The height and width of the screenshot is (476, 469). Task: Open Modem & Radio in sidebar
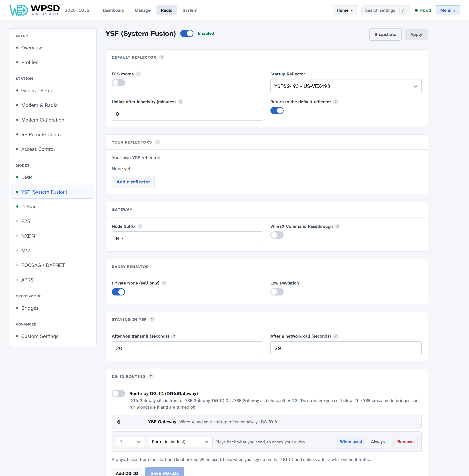pyautogui.click(x=53, y=105)
